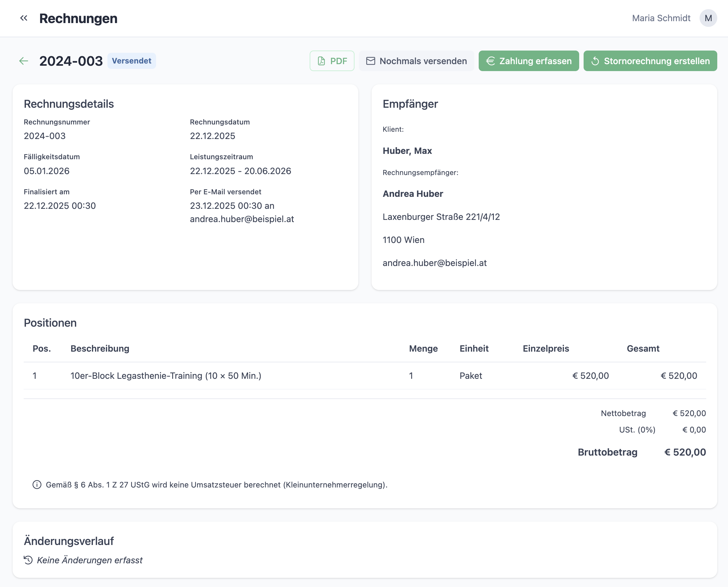Click the green back arrow icon

(x=24, y=61)
